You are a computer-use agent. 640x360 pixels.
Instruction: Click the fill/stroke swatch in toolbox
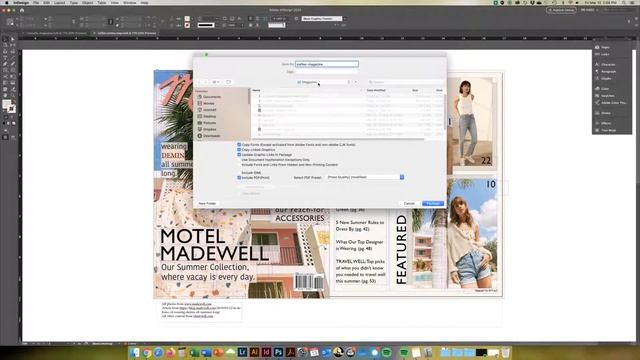coord(9,106)
